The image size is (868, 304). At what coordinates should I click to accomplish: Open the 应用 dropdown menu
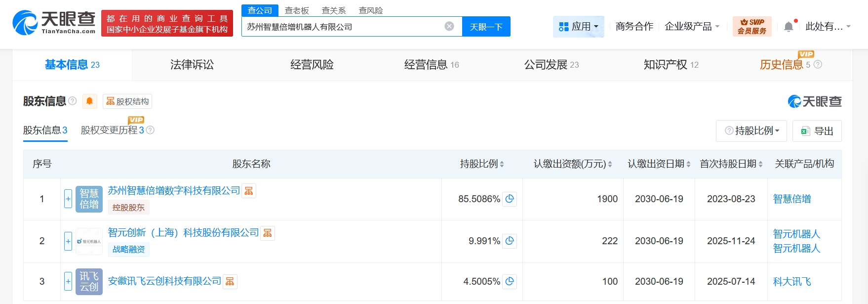(x=579, y=26)
